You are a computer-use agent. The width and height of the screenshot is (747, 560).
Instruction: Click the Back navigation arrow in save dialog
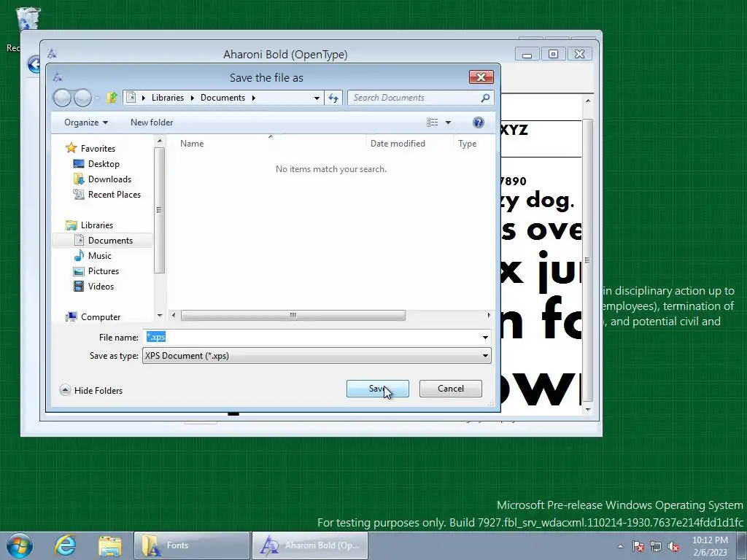[x=62, y=98]
